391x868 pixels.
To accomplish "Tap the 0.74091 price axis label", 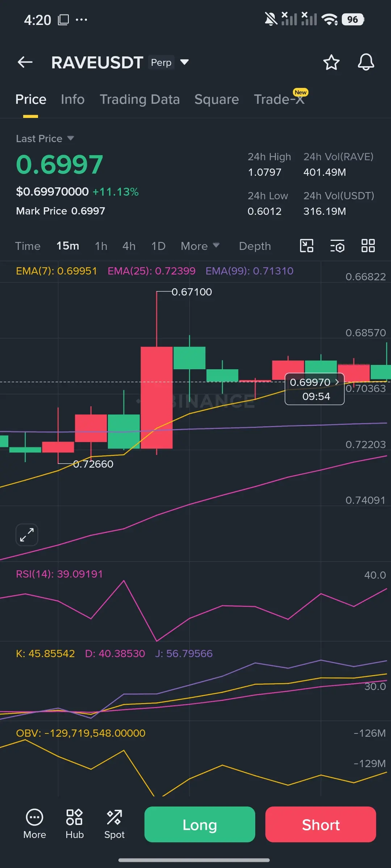I will pyautogui.click(x=365, y=500).
